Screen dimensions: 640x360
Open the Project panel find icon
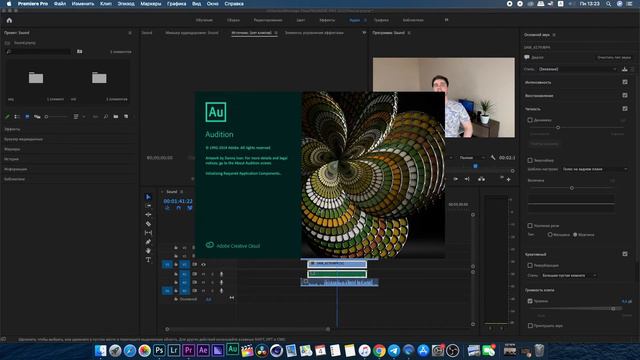[106, 117]
